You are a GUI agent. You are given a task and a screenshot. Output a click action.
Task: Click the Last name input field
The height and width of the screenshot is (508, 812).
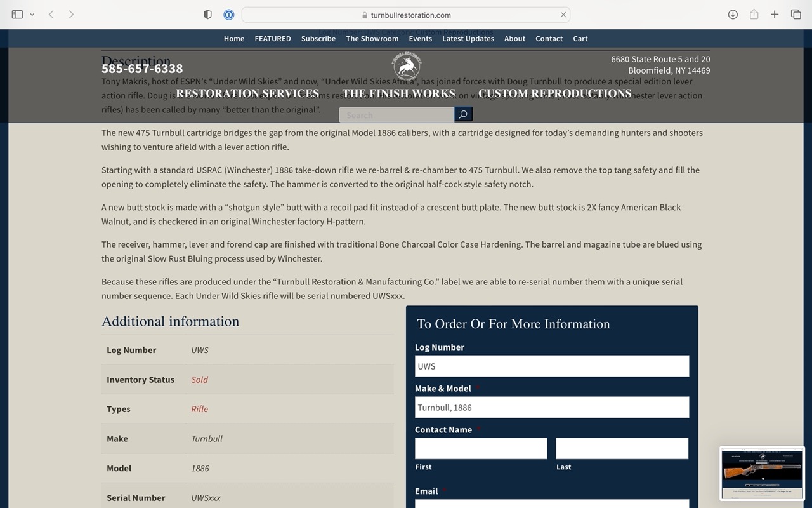pos(622,448)
